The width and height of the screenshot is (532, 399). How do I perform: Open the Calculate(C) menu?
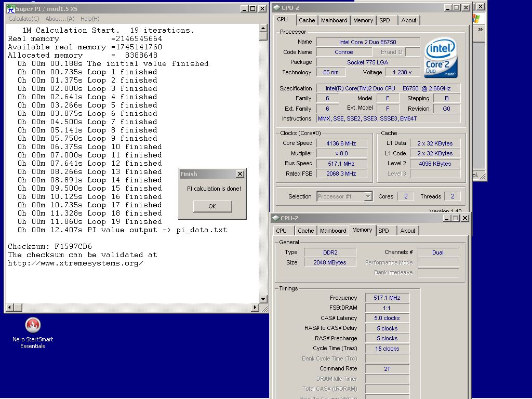24,19
